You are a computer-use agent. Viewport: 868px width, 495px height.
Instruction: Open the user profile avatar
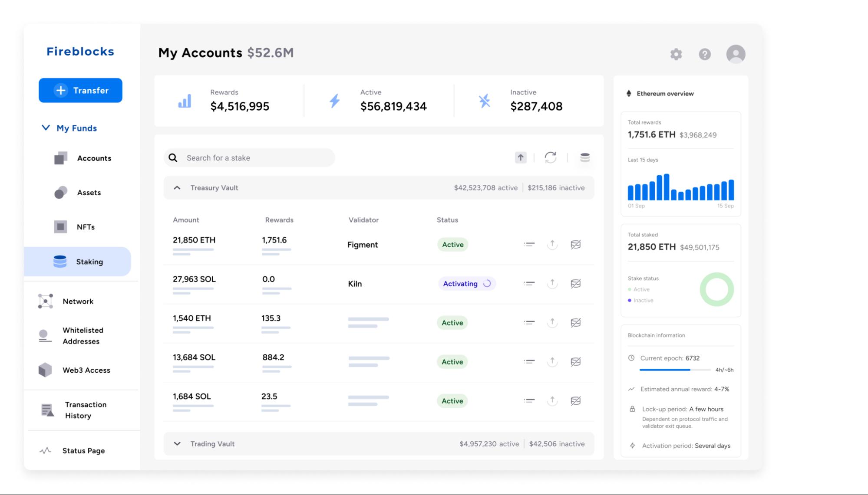coord(736,54)
